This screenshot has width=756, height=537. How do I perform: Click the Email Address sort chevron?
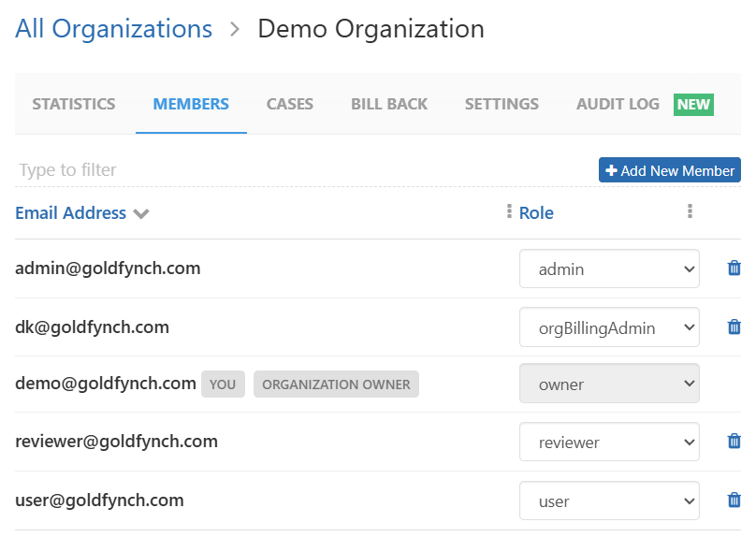[141, 213]
